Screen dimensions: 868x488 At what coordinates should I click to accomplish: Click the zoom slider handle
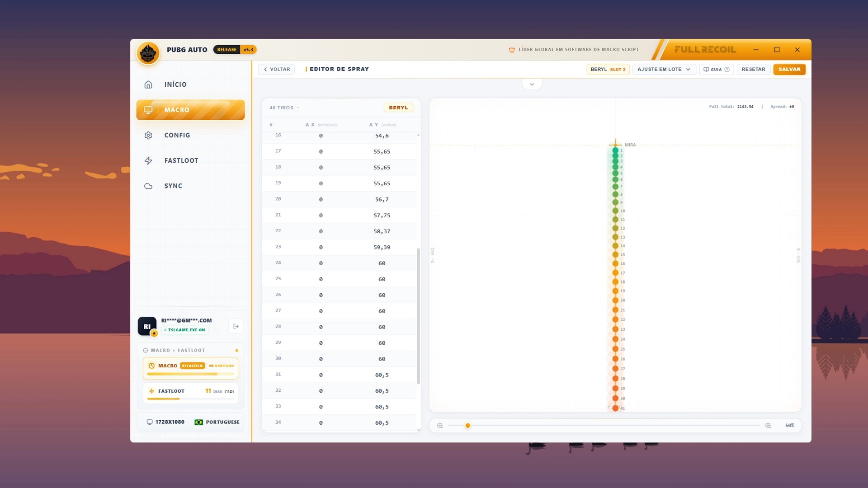[468, 426]
